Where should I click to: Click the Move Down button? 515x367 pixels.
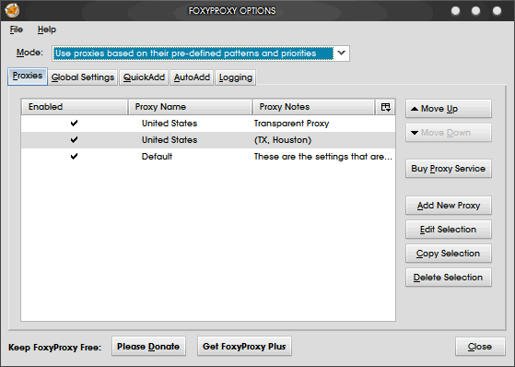[x=448, y=133]
